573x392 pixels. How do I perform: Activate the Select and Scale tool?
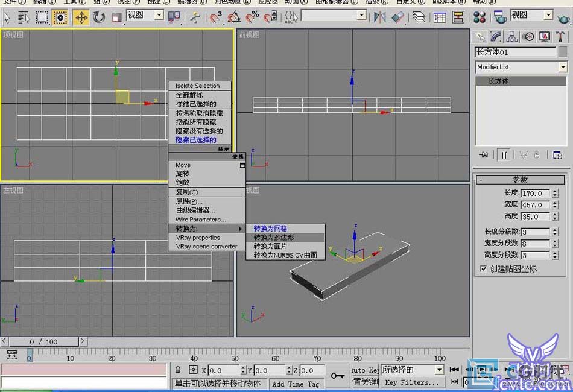[x=116, y=17]
